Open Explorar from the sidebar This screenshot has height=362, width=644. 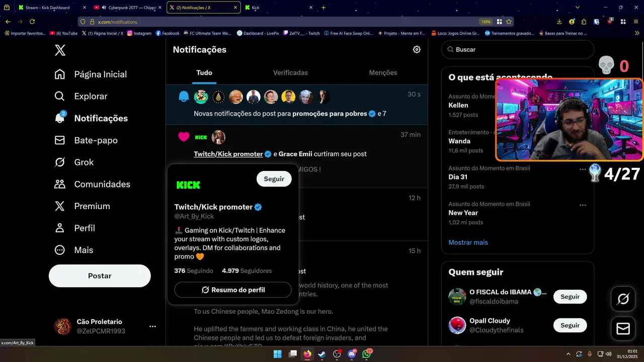click(81, 96)
